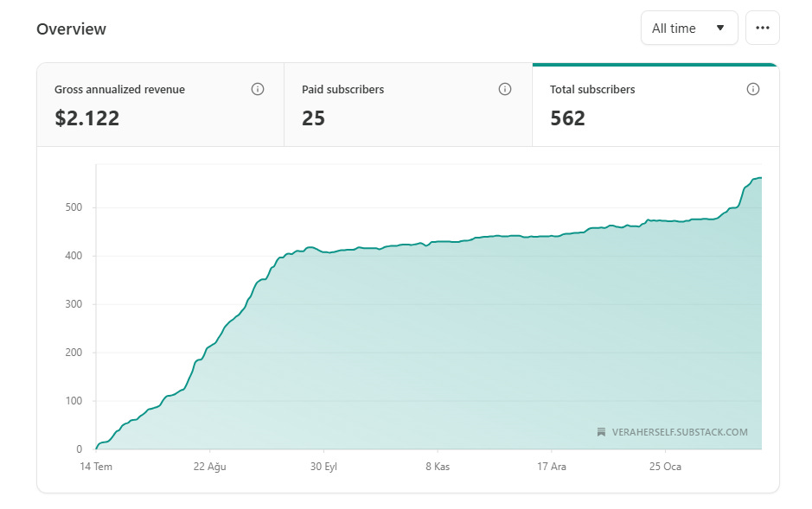The width and height of the screenshot is (812, 509).
Task: Click the 30 Eyl axis label
Action: 323,467
